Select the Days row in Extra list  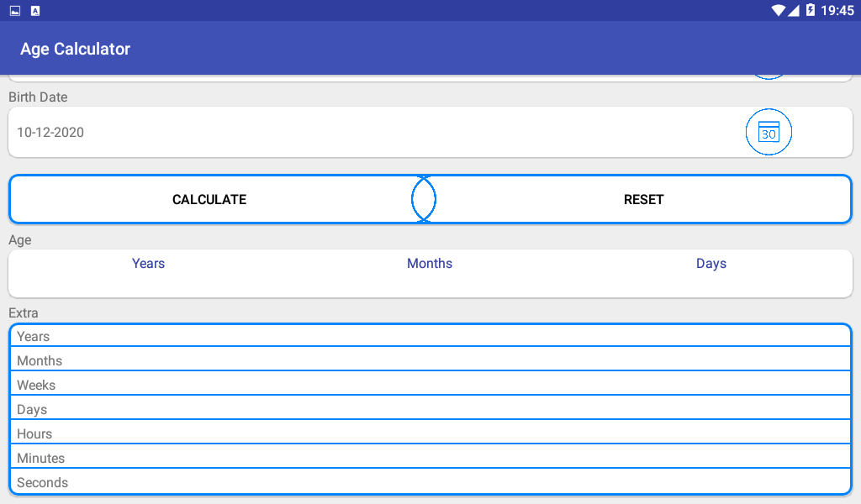(430, 409)
